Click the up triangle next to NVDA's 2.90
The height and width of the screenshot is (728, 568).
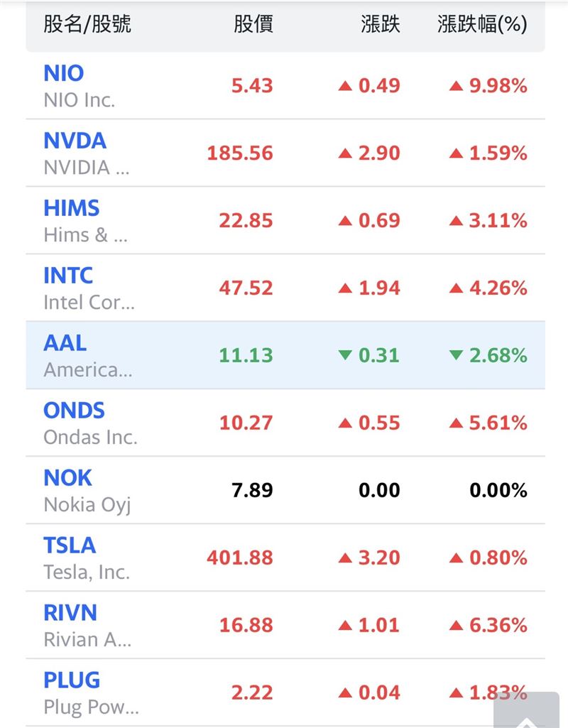pyautogui.click(x=345, y=153)
